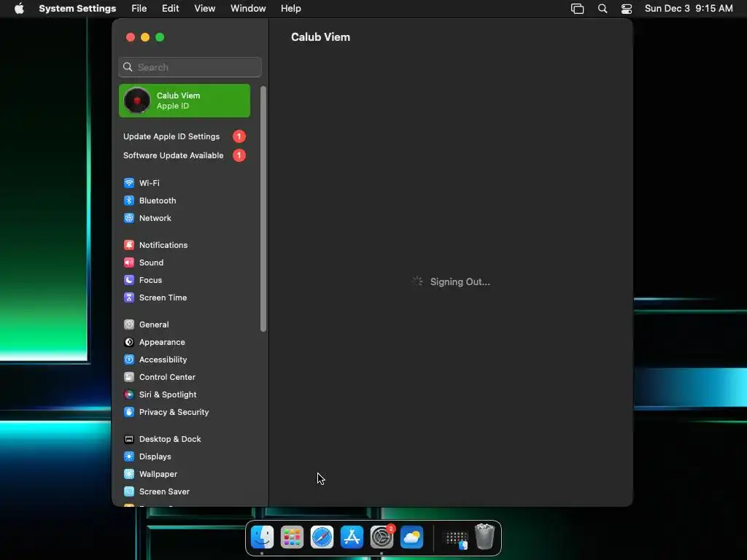The width and height of the screenshot is (747, 560).
Task: Open Safari from the Dock
Action: click(322, 537)
